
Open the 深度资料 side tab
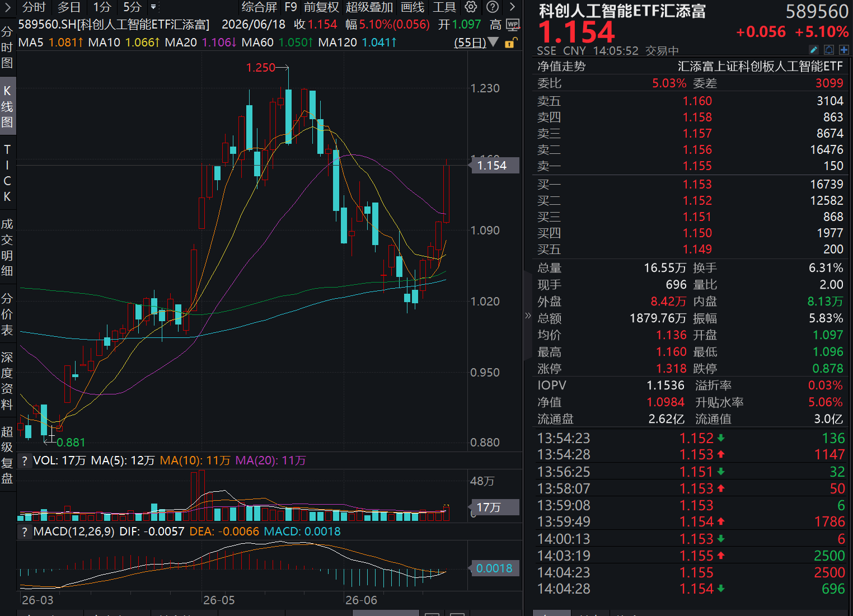7,380
